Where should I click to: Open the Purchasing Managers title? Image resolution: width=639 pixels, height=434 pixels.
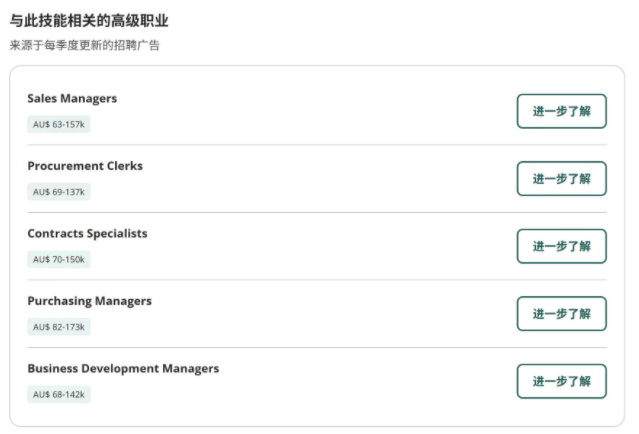pos(89,301)
